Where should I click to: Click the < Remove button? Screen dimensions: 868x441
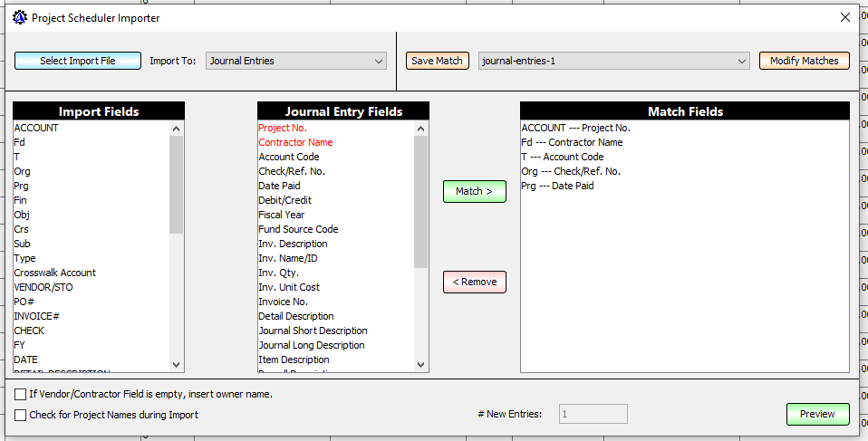pos(474,282)
